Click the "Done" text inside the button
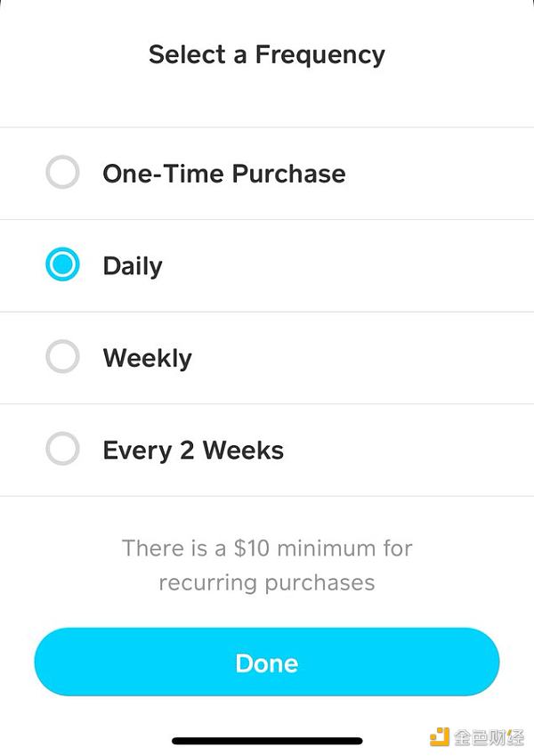The height and width of the screenshot is (756, 534). (x=266, y=663)
